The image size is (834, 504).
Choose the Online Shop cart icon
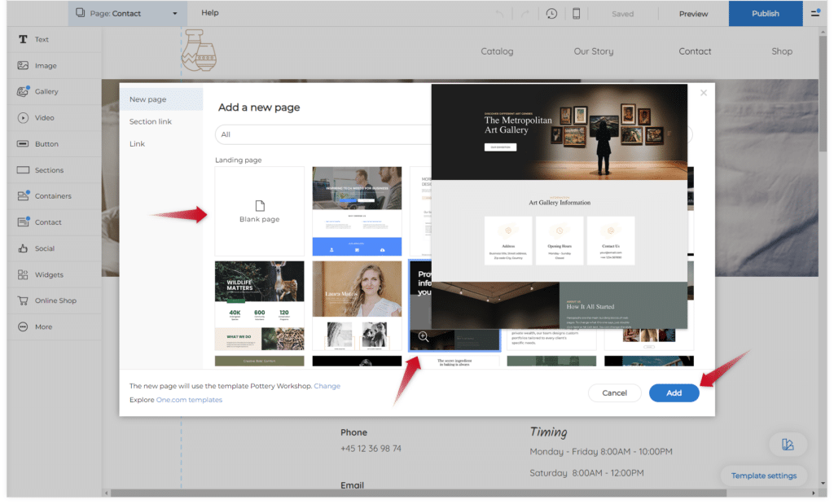[x=23, y=300]
